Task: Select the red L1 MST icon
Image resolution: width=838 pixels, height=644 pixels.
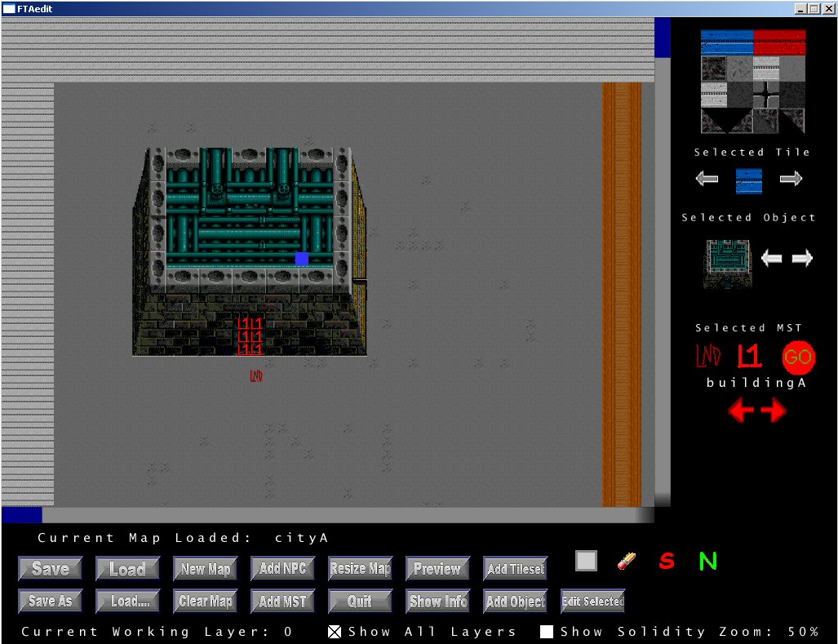Action: coord(749,356)
